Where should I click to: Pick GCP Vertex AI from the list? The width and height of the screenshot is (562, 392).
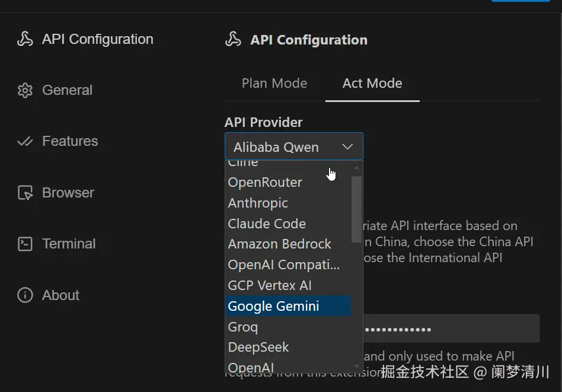click(x=288, y=285)
